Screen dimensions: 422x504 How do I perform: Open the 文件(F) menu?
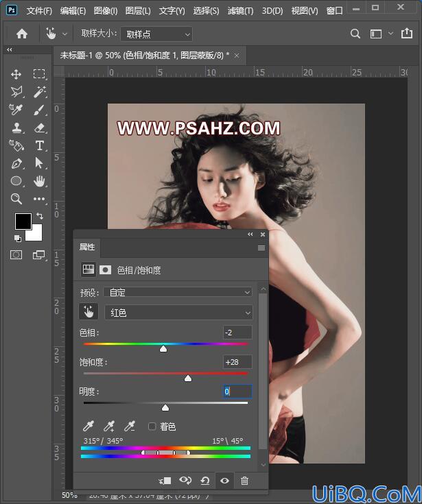pos(39,11)
